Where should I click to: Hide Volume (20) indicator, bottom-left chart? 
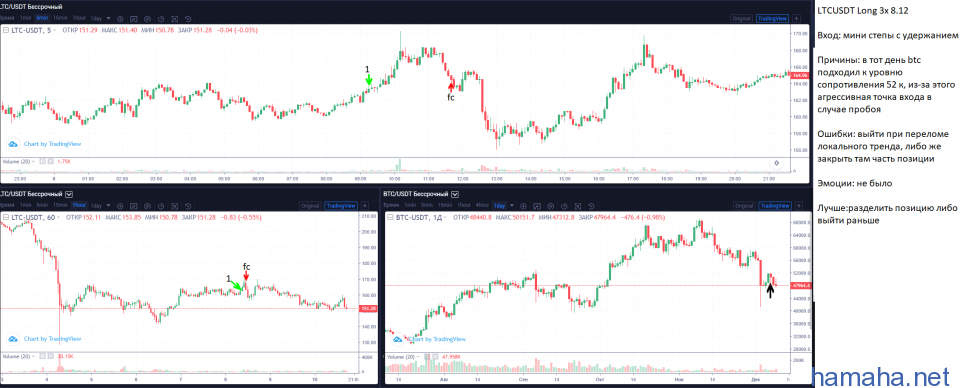point(42,356)
